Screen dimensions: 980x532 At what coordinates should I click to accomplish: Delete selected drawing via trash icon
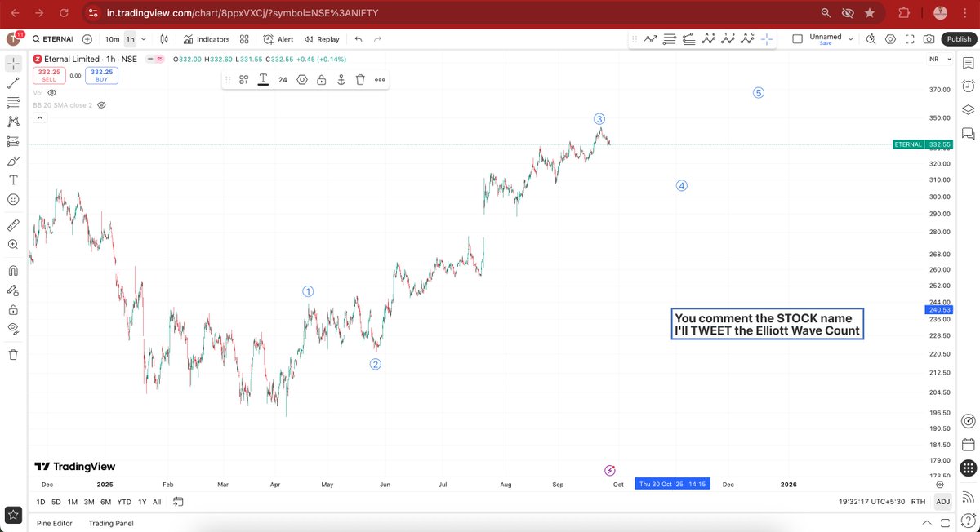coord(360,80)
